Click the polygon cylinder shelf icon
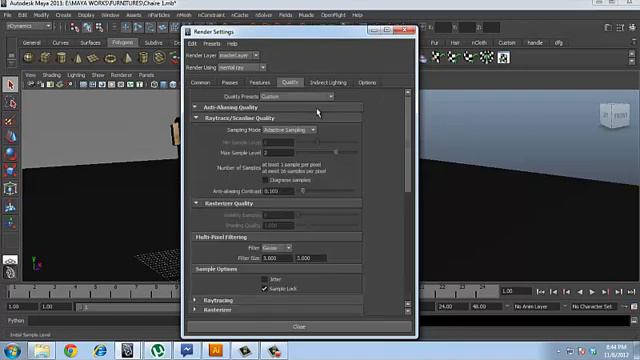Viewport: 640px width, 360px height. [x=61, y=58]
